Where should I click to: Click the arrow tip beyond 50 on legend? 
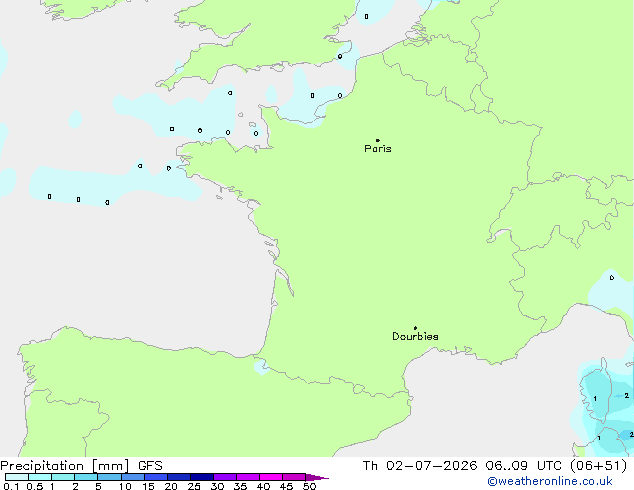tap(318, 477)
